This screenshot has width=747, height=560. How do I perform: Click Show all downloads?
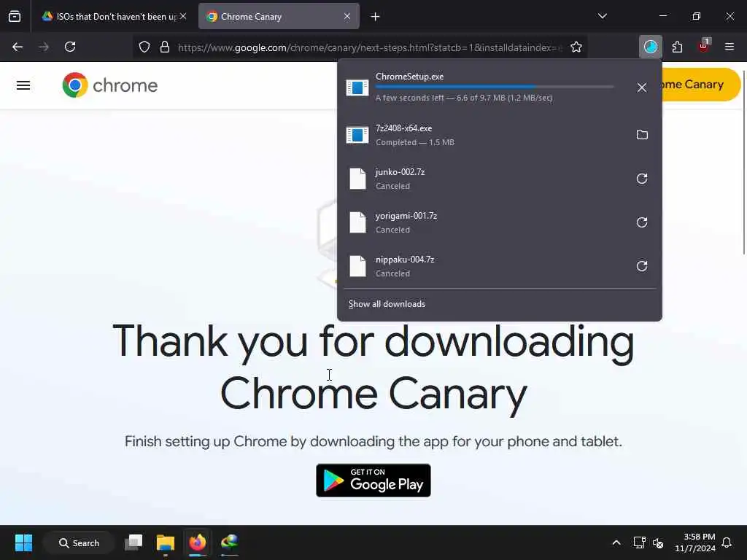387,304
